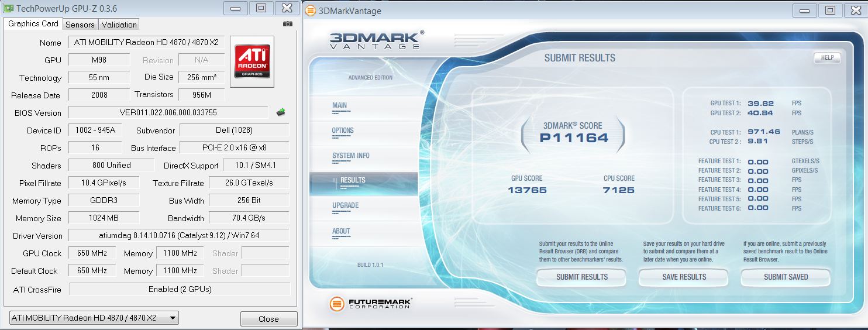Click the Futuremark Corporation logo
This screenshot has width=868, height=330.
click(371, 304)
